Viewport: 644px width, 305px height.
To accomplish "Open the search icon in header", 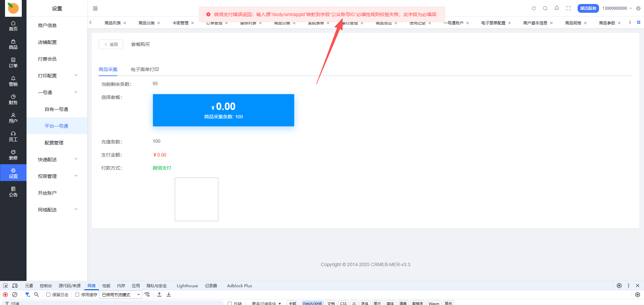I will tap(545, 8).
